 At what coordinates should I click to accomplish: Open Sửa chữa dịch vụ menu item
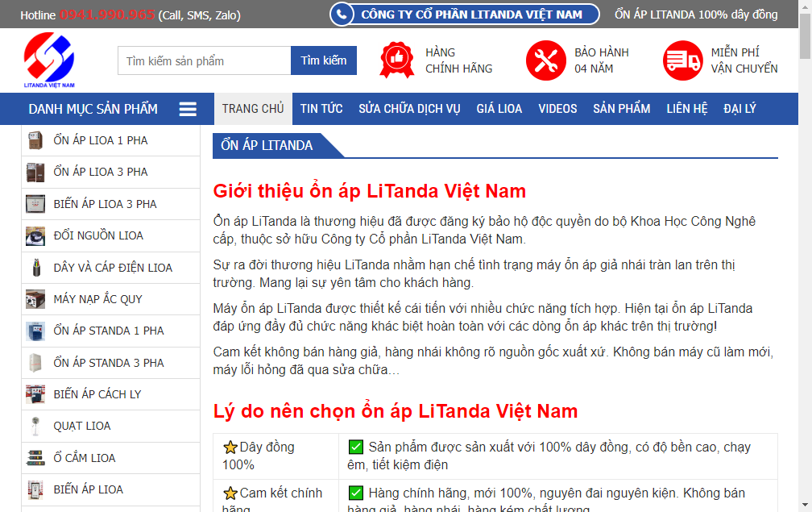409,109
